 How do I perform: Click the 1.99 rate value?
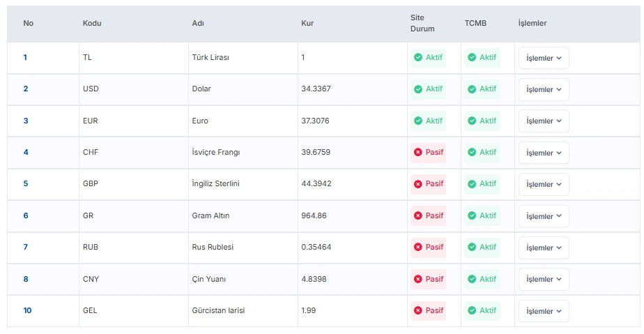pos(309,310)
